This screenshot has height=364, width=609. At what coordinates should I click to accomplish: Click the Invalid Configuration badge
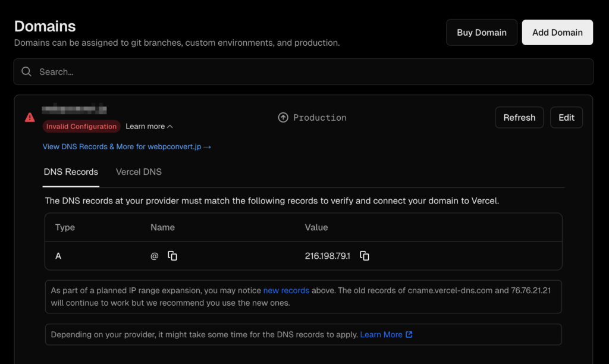(x=81, y=127)
